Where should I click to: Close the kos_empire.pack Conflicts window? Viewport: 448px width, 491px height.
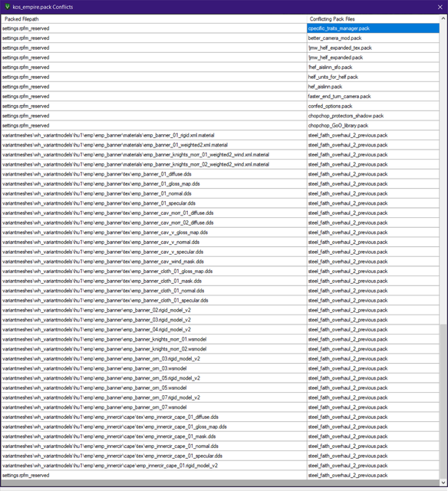tap(440, 7)
